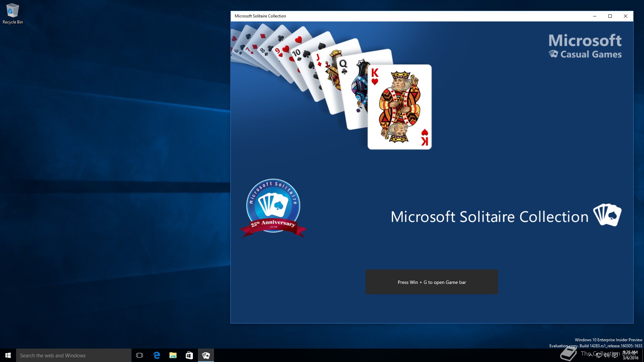Click the 'Search the web and Windows' box
The width and height of the screenshot is (644, 362).
point(74,355)
